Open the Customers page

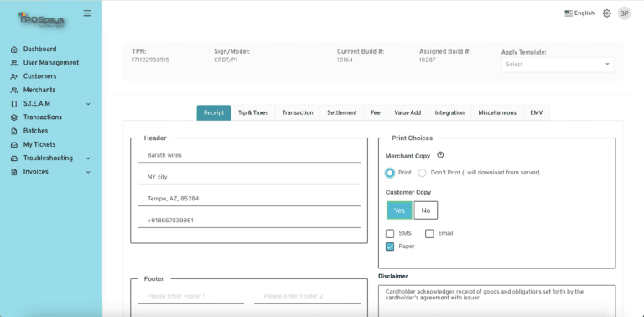(x=40, y=76)
